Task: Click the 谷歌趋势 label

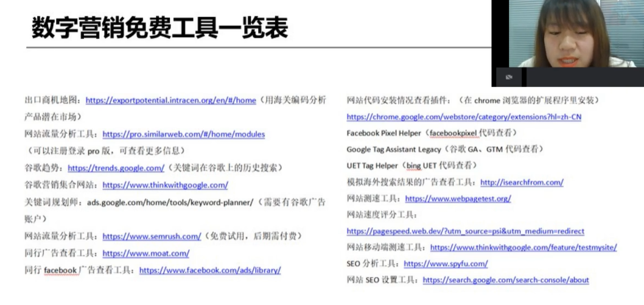Action: tap(43, 168)
